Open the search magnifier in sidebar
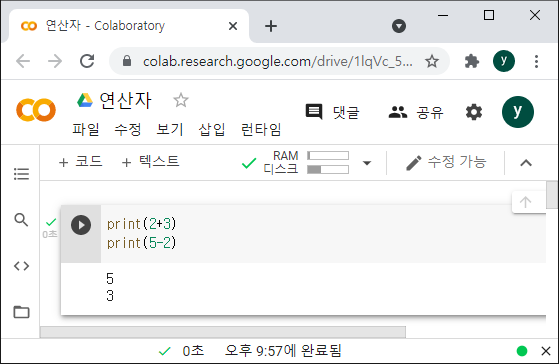 (x=21, y=220)
